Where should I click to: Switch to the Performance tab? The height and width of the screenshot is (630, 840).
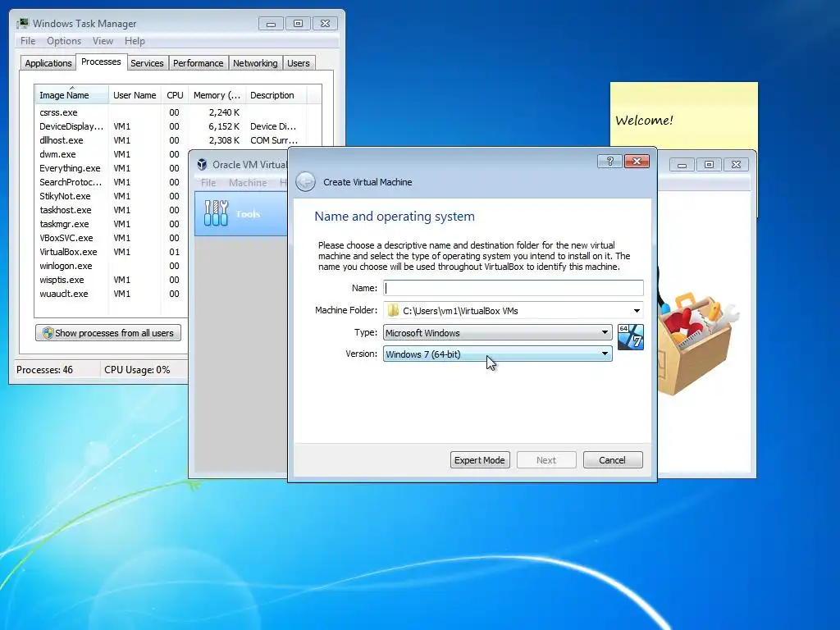coord(199,63)
